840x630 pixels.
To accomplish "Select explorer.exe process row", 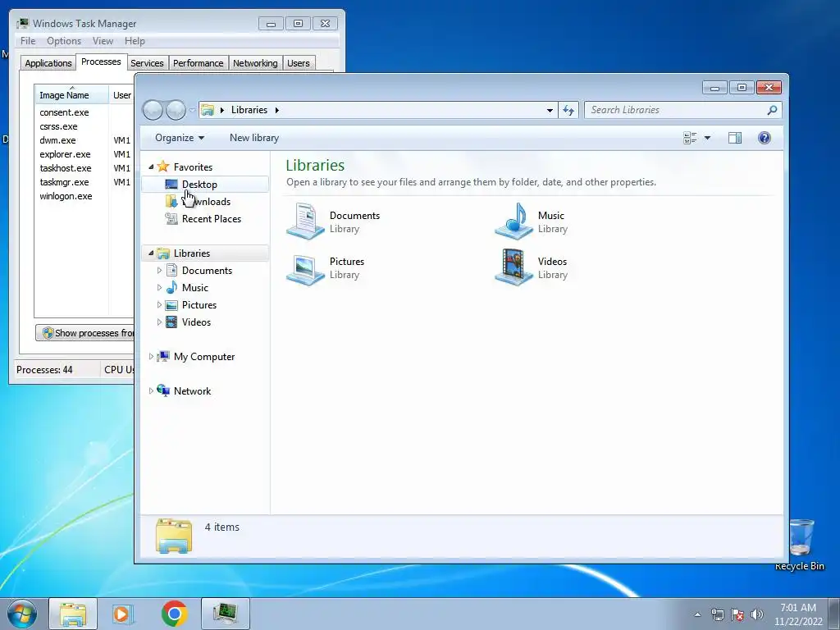I will click(84, 154).
